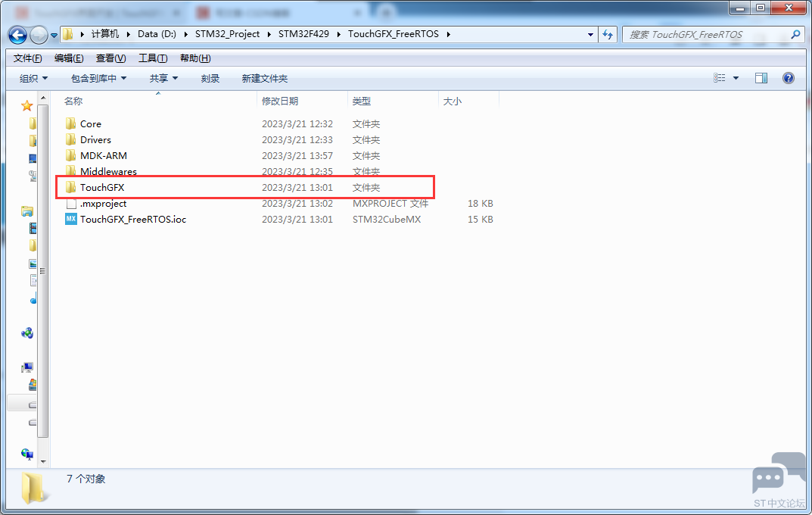Select 计算机 in the address breadcrumb
812x515 pixels.
[x=105, y=33]
